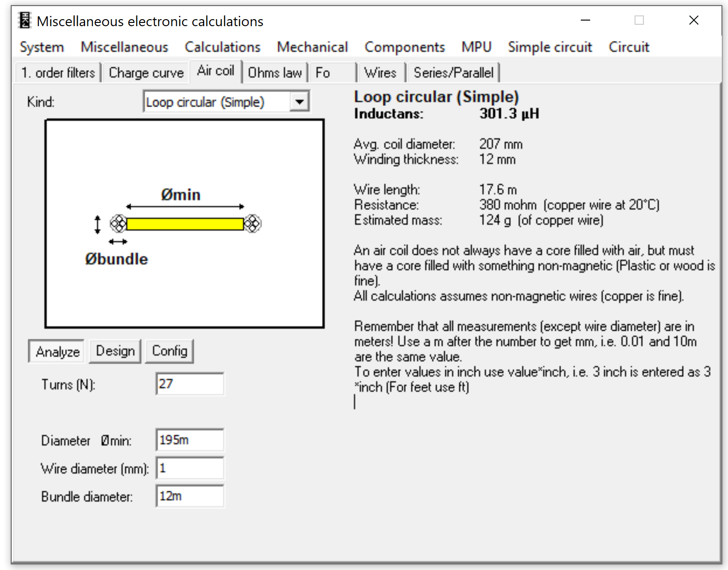Click the coil diagram image
This screenshot has width=728, height=570.
[185, 224]
